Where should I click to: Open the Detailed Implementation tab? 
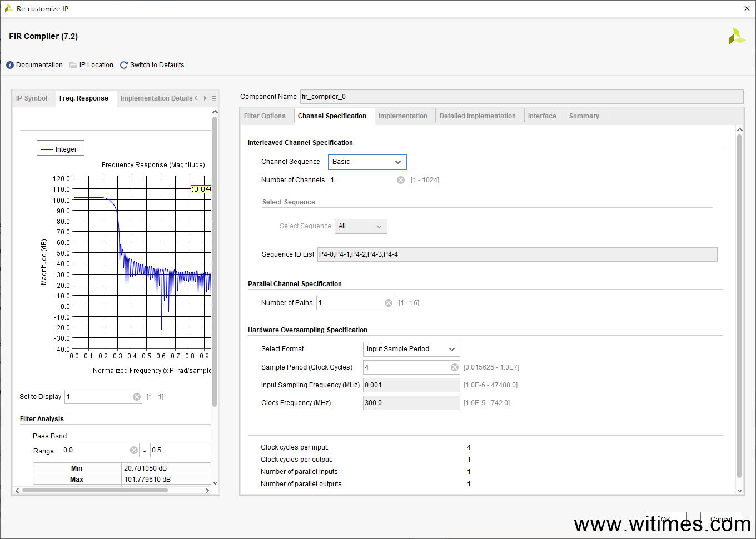pos(478,116)
